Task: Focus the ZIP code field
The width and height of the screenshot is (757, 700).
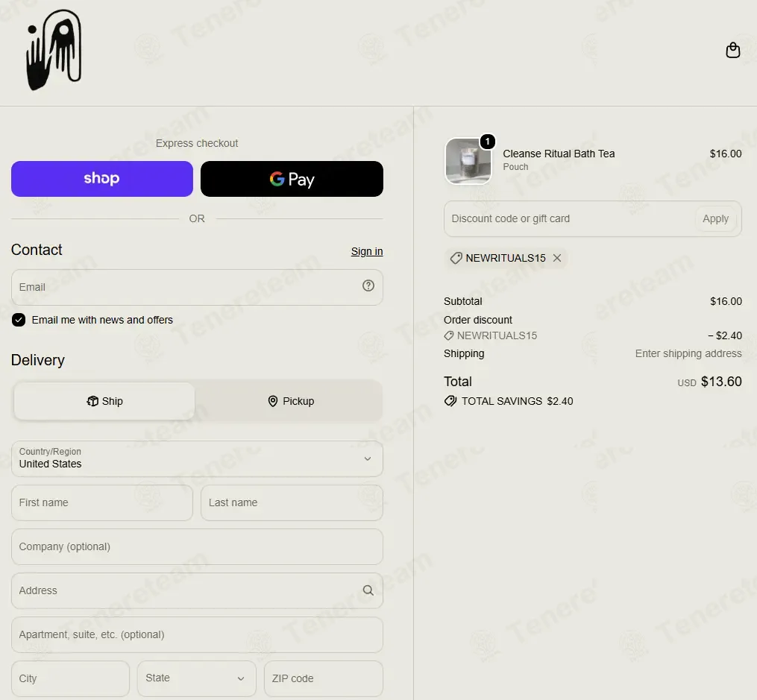Action: tap(324, 678)
